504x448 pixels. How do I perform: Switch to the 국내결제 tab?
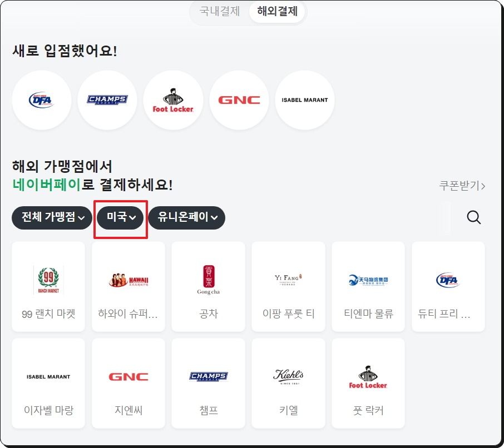220,11
